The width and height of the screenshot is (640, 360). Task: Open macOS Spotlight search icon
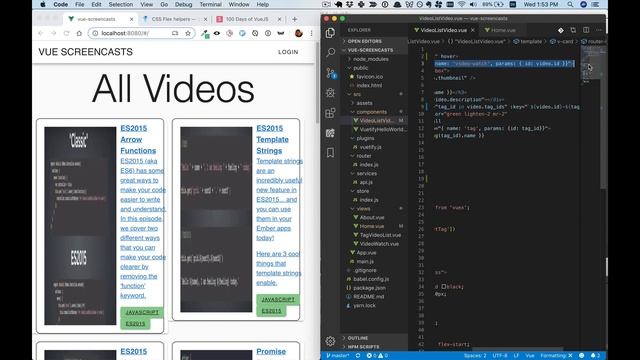pyautogui.click(x=570, y=4)
